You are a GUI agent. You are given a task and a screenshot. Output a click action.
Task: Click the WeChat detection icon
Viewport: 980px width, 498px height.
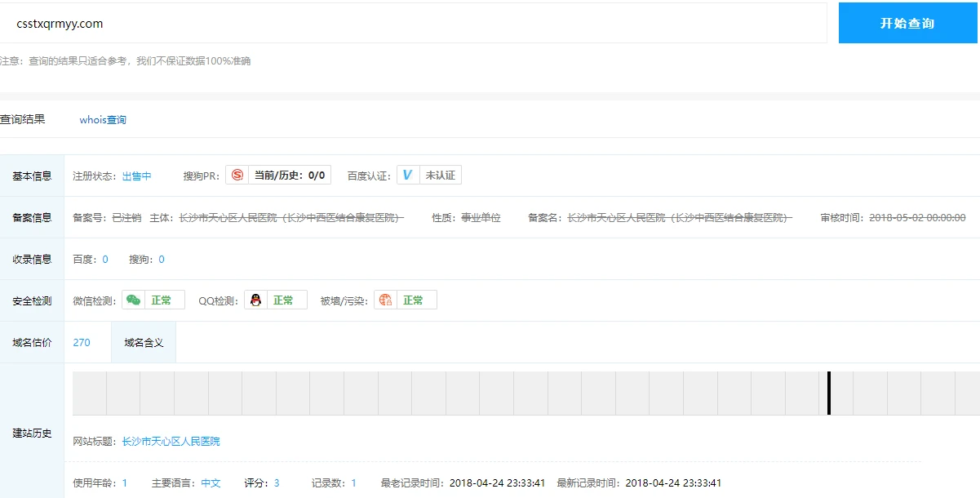point(134,300)
